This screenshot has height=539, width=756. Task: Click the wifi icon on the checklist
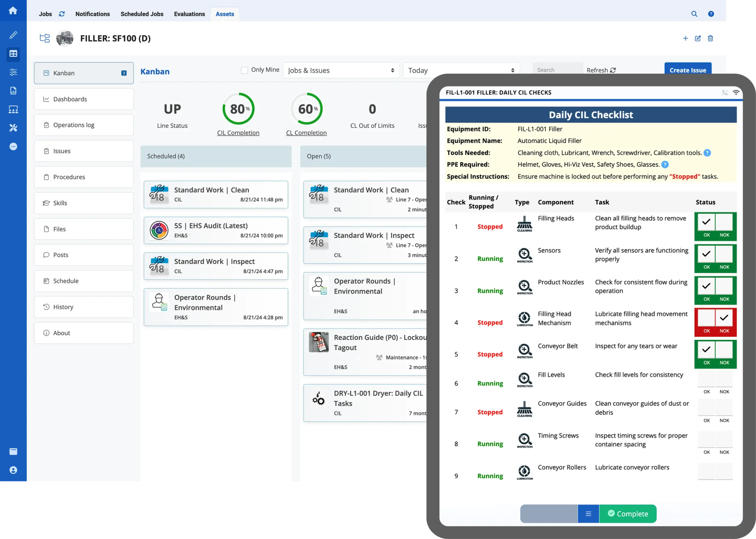point(736,92)
